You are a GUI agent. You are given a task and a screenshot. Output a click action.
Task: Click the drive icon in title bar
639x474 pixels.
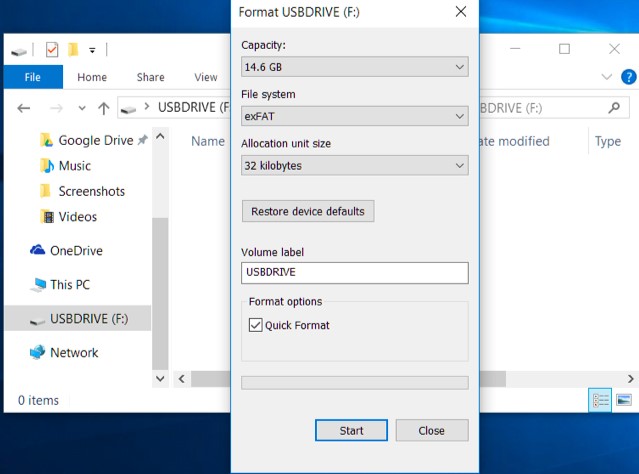[19, 51]
